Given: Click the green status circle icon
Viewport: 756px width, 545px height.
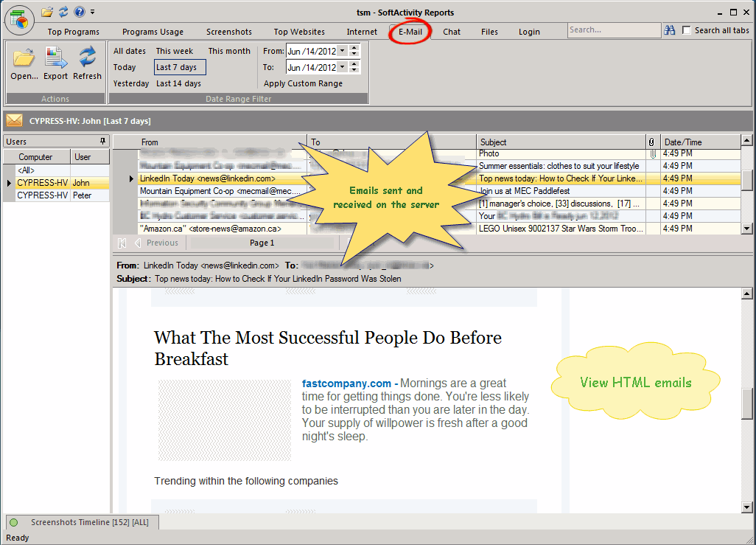Looking at the screenshot, I should (x=13, y=522).
